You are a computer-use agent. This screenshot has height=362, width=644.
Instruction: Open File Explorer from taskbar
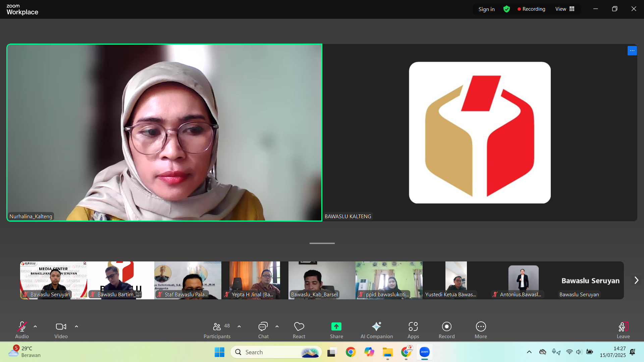[388, 352]
